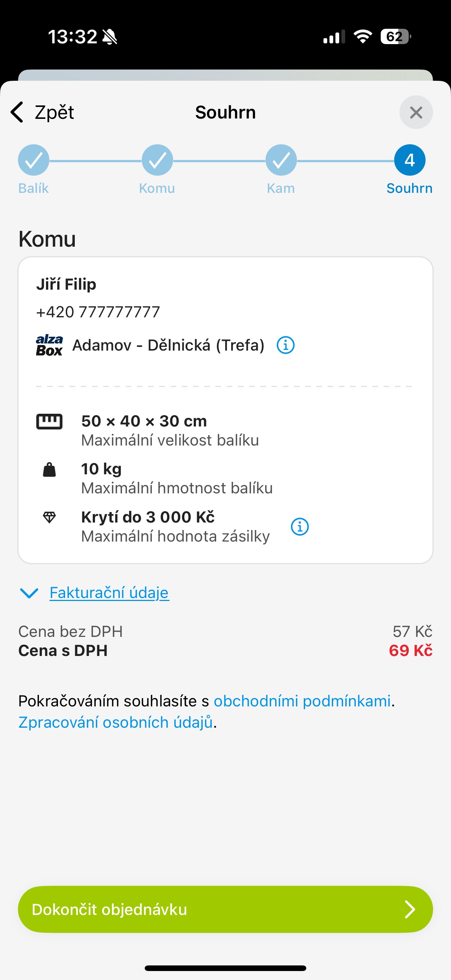This screenshot has height=980, width=451.
Task: Go to the Balík step
Action: coord(34,160)
